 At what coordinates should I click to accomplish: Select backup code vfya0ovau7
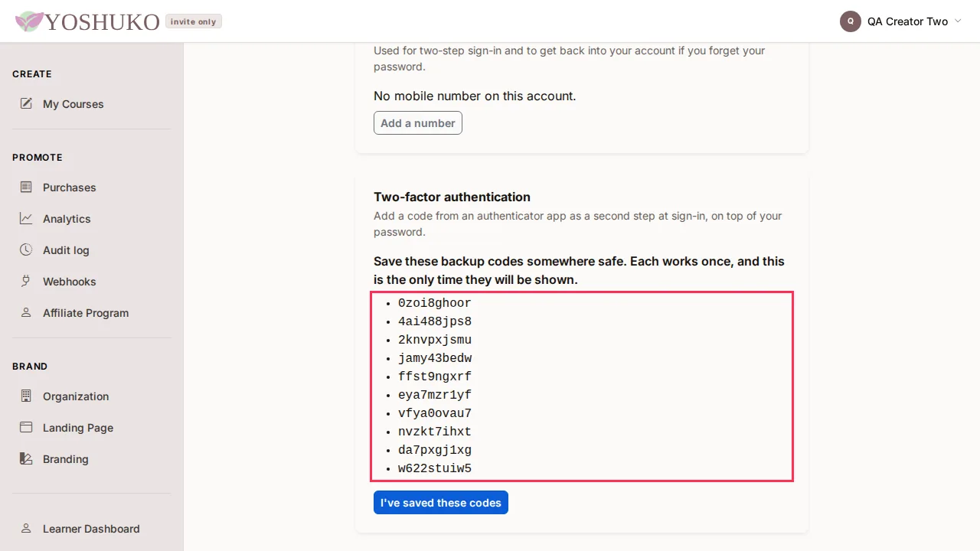435,413
